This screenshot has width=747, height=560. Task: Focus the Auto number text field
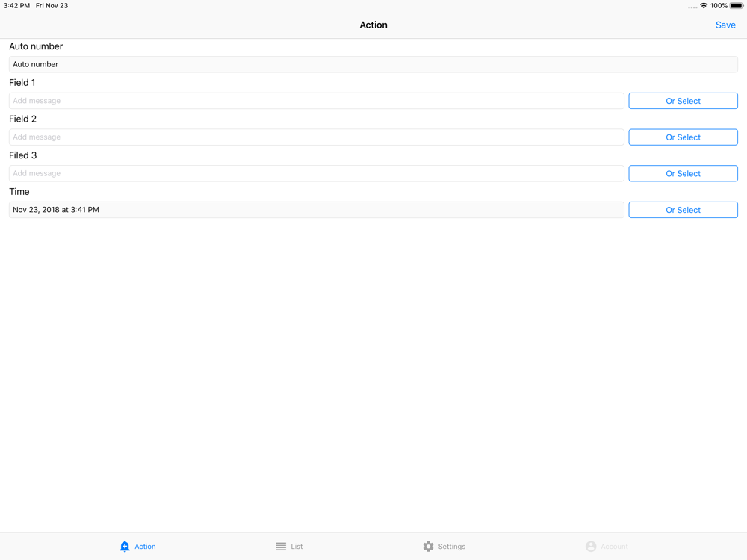pos(373,64)
